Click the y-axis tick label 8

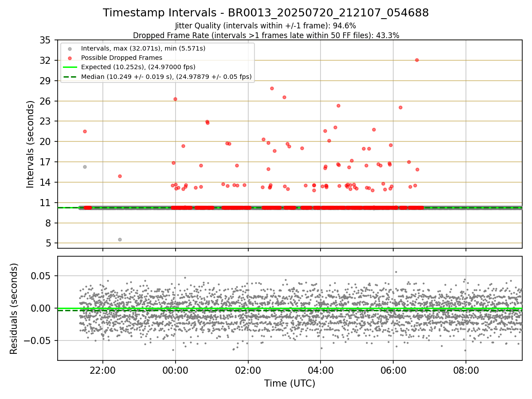(48, 223)
